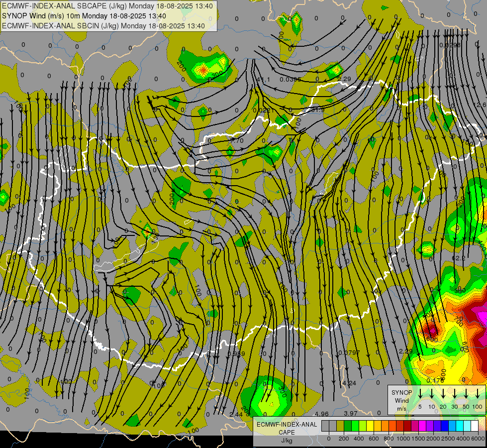This screenshot has height=448, width=487.
Task: Pick the yellow CAPE swatch just before 600
Action: coord(370,426)
